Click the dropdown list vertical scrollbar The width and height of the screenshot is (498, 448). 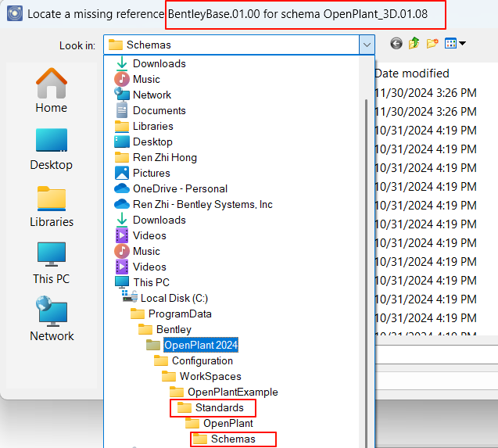pyautogui.click(x=366, y=273)
